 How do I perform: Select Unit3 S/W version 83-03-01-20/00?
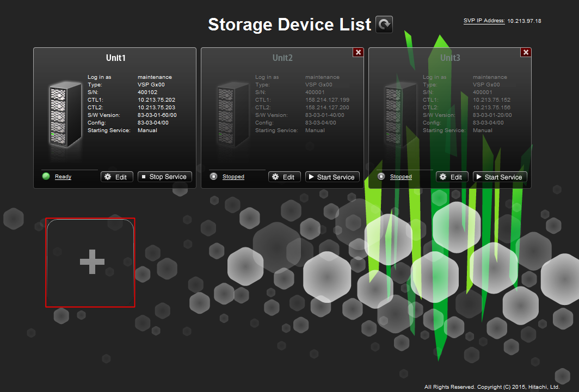(x=492, y=115)
